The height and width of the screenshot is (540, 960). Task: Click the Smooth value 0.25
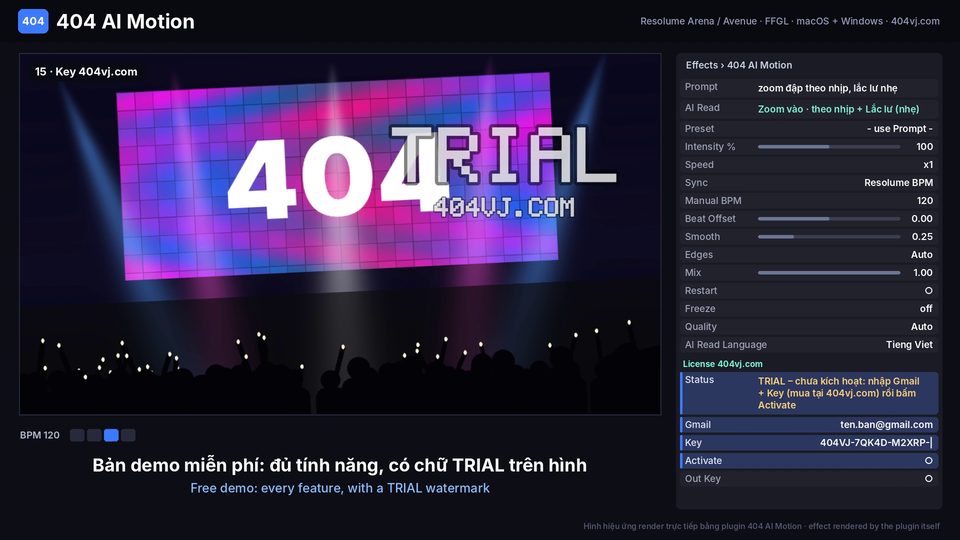tap(922, 237)
